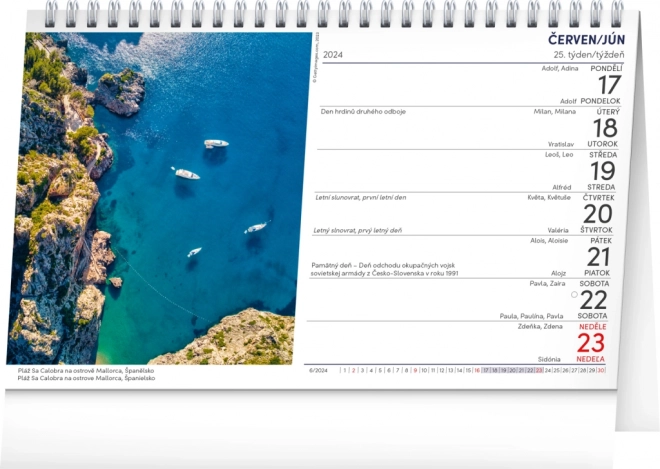Click the white boat nearest the left cliff

click(186, 174)
